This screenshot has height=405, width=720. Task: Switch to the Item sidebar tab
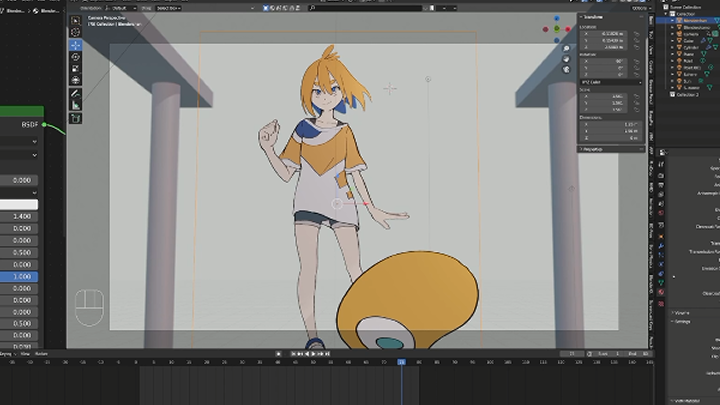(x=651, y=21)
